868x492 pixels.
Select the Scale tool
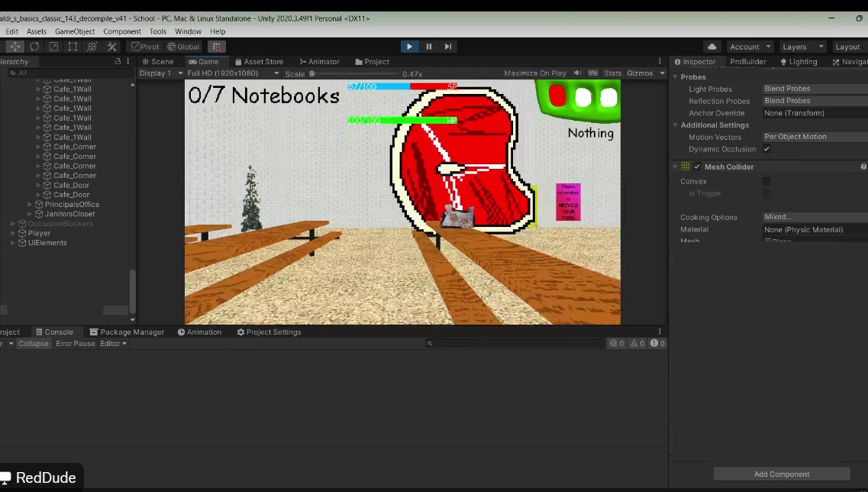[53, 47]
